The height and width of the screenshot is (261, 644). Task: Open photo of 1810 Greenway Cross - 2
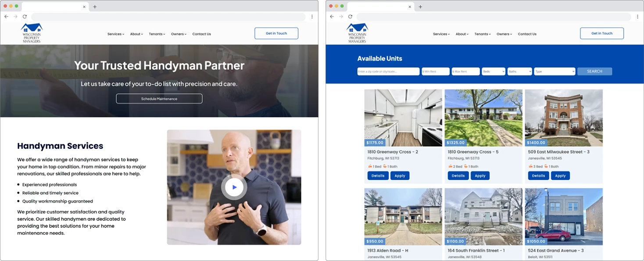pos(403,118)
